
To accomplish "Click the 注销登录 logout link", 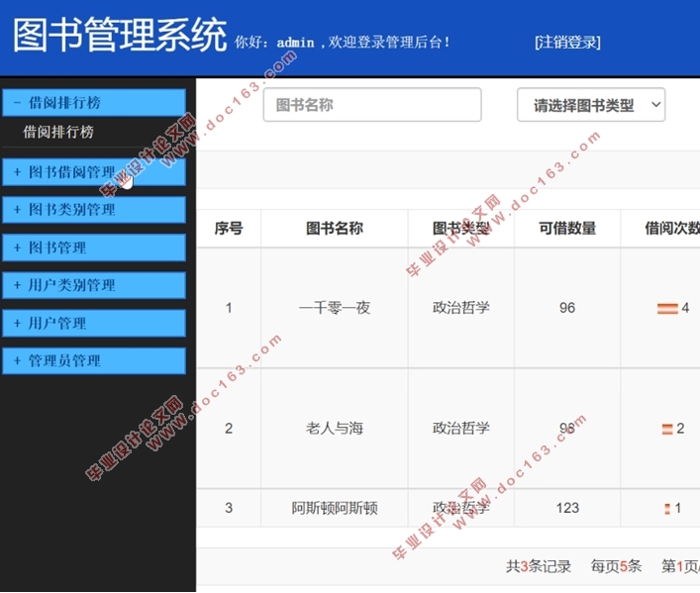I will [x=567, y=43].
